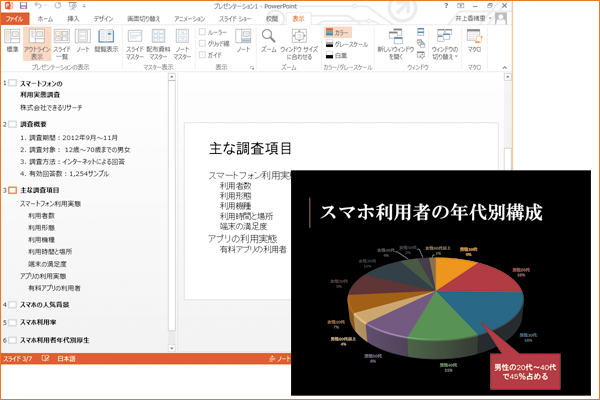
Task: Switch to Insert (挿入) tab
Action: (73, 19)
